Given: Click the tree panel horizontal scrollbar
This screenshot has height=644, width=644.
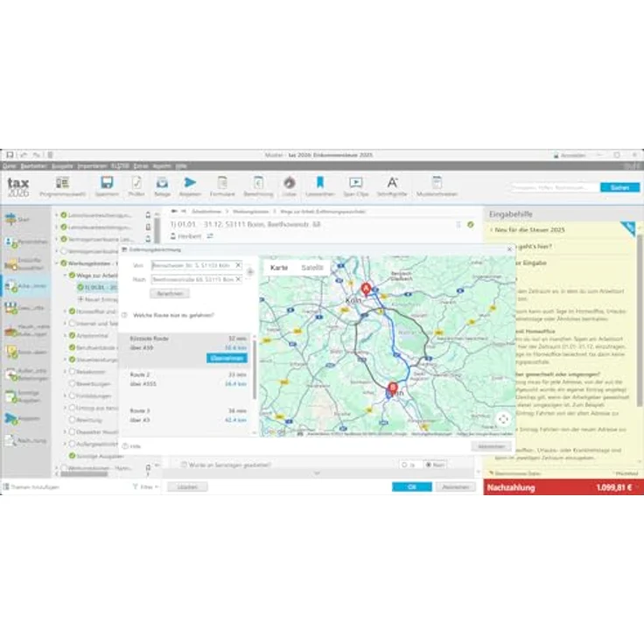Looking at the screenshot, I should [x=84, y=474].
